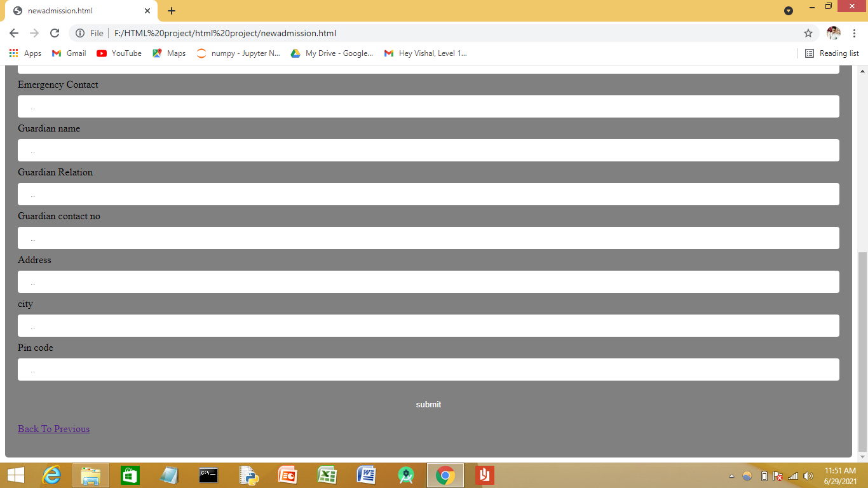
Task: Open the Reading list
Action: point(832,53)
